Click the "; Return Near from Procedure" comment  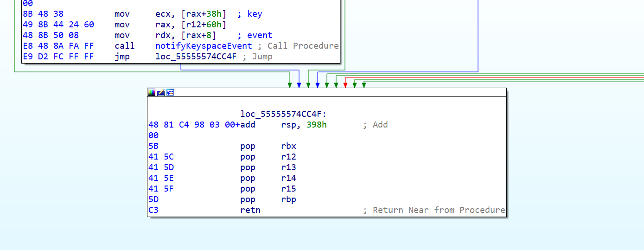pos(434,210)
